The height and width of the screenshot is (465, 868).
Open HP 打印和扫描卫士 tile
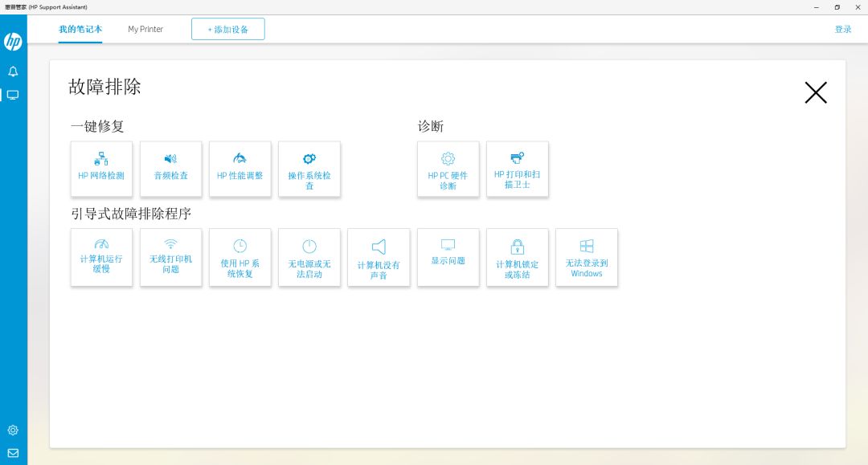point(517,169)
